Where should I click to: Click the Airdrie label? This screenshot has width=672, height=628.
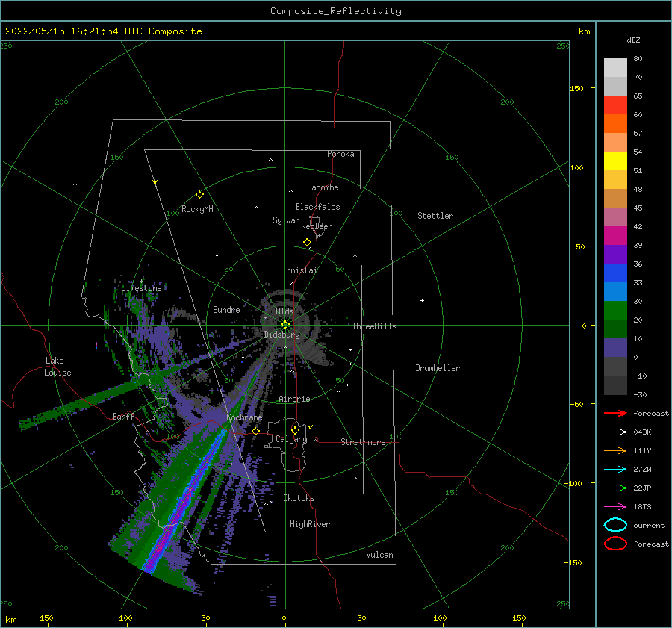294,399
